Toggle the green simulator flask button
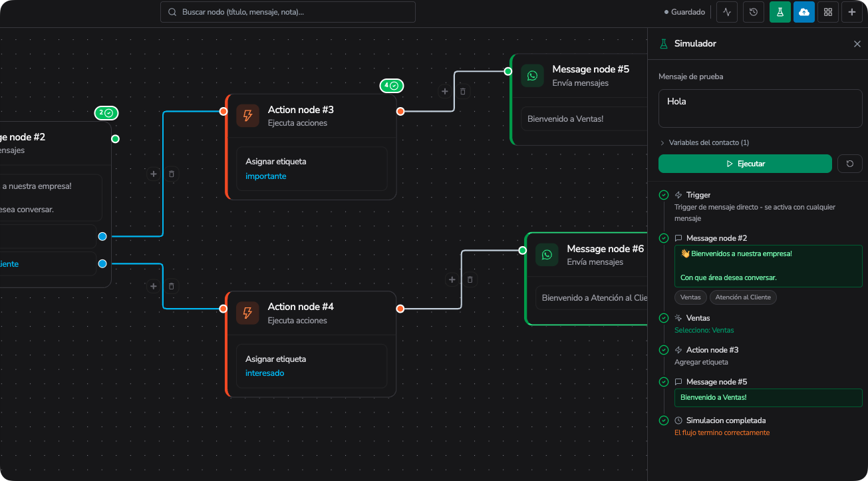Screen dimensions: 868x481 tap(780, 12)
